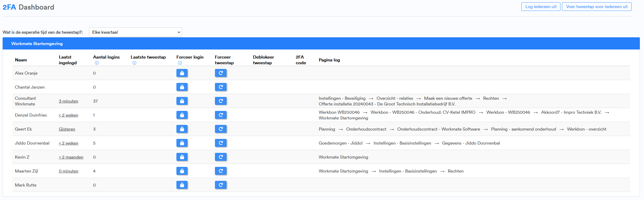The width and height of the screenshot is (644, 200).
Task: Click Jiddo Doornenbal's force tweestap icon
Action: (221, 143)
